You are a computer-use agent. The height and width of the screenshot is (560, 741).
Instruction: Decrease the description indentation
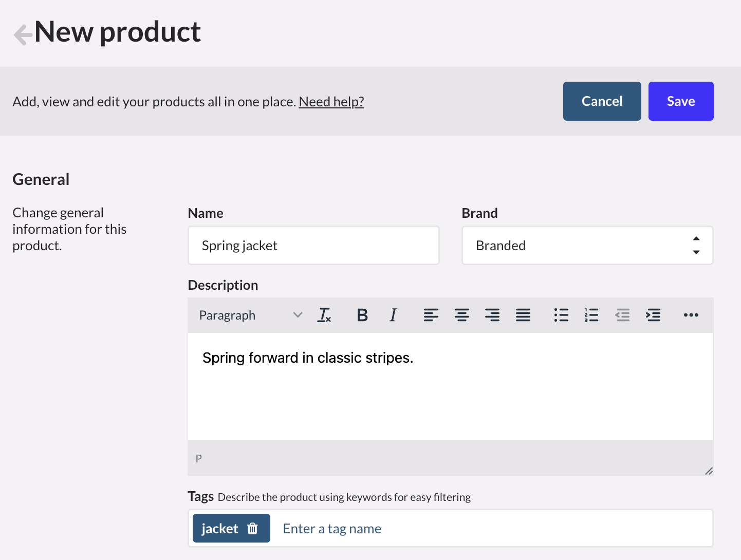click(622, 315)
